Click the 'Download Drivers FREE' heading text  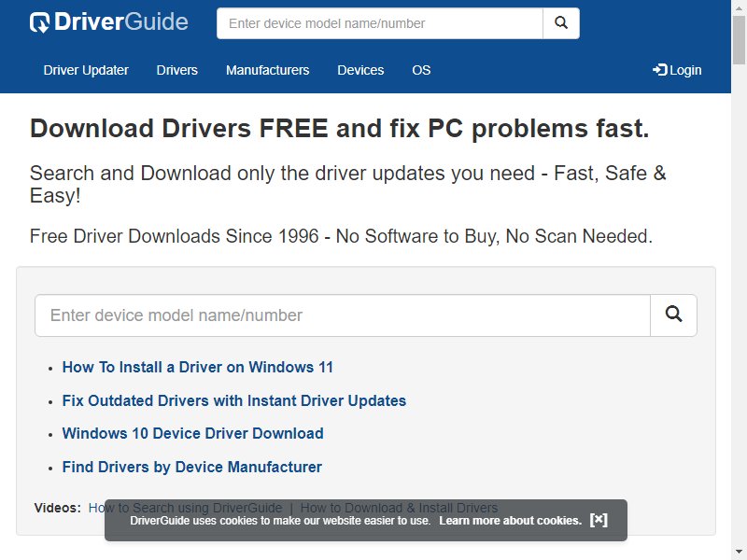(339, 129)
